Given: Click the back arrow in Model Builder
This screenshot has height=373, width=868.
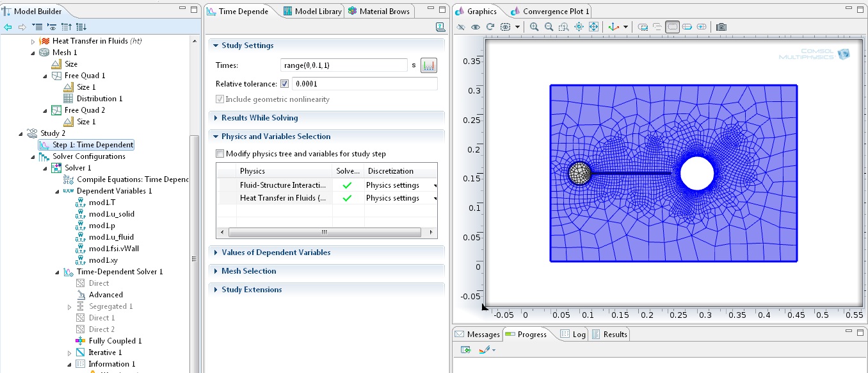Looking at the screenshot, I should (8, 27).
